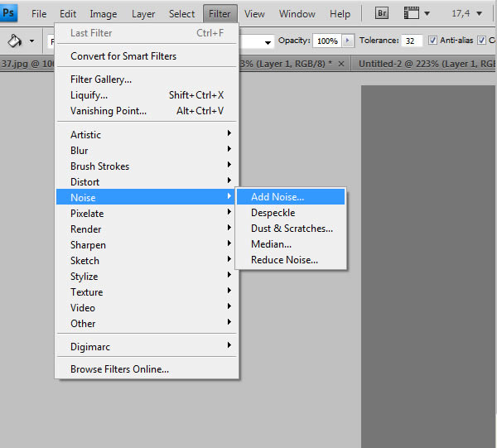Choose Add Noise from the Noise submenu
Image resolution: width=497 pixels, height=448 pixels.
[277, 197]
